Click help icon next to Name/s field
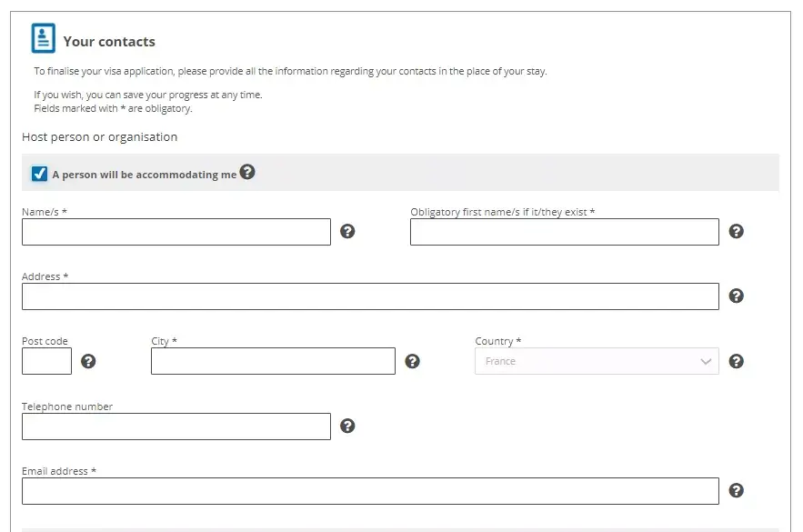803x532 pixels. click(x=347, y=232)
